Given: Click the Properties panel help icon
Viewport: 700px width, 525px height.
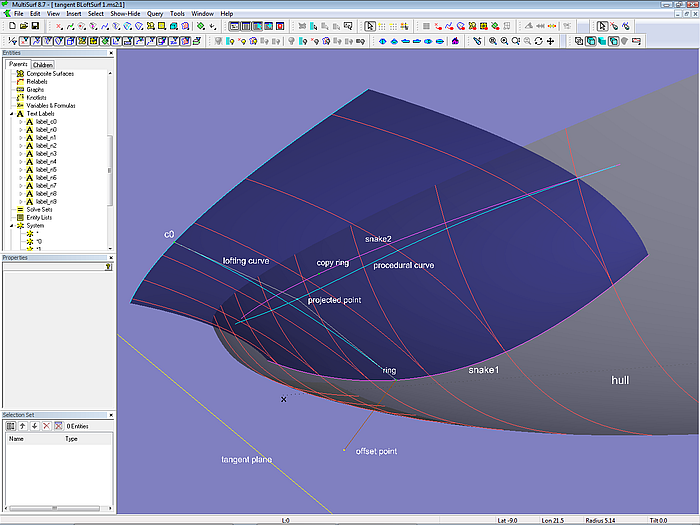Looking at the screenshot, I should [x=108, y=267].
